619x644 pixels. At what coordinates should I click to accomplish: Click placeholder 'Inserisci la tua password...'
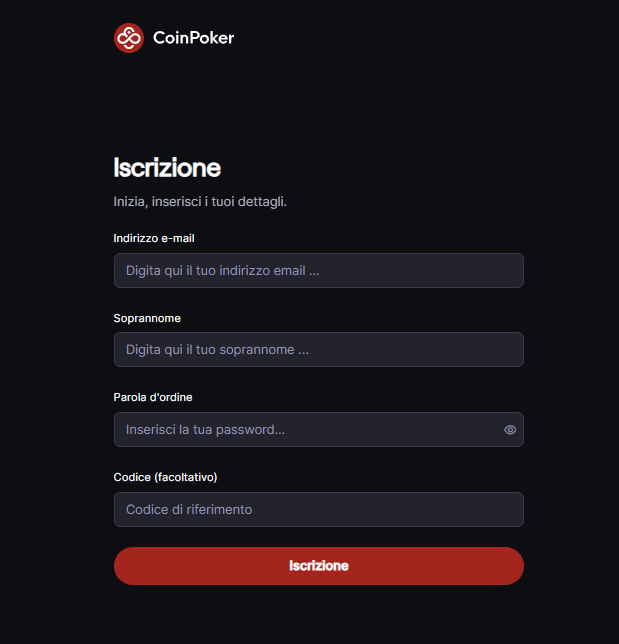click(205, 430)
